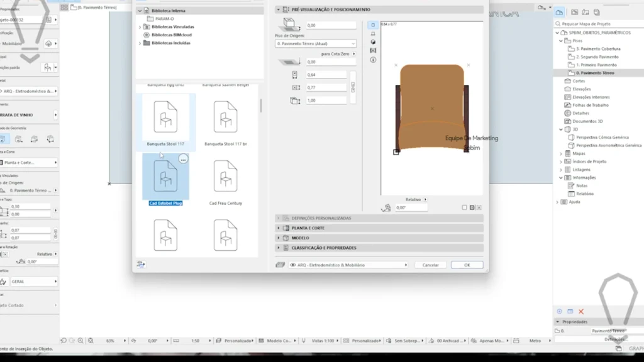Viewport: 644px width, 362px height.
Task: Select the 2D plan preview icon
Action: (373, 25)
